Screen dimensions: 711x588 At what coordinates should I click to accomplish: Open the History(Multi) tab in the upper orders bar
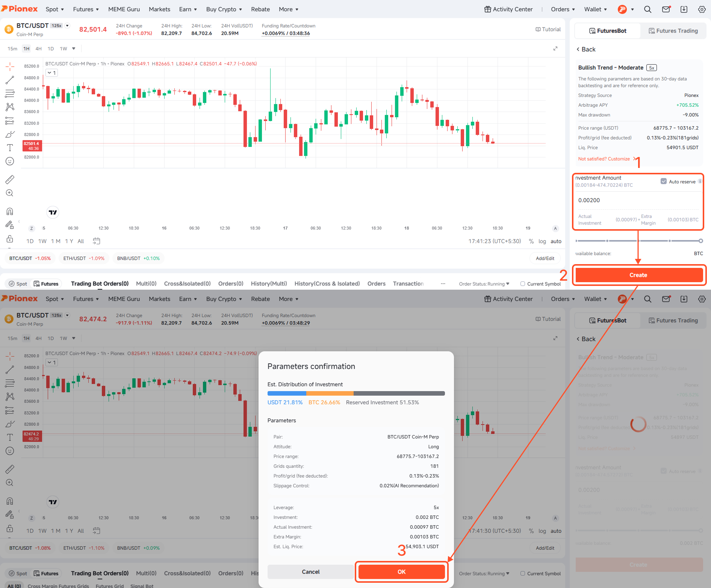pos(269,284)
